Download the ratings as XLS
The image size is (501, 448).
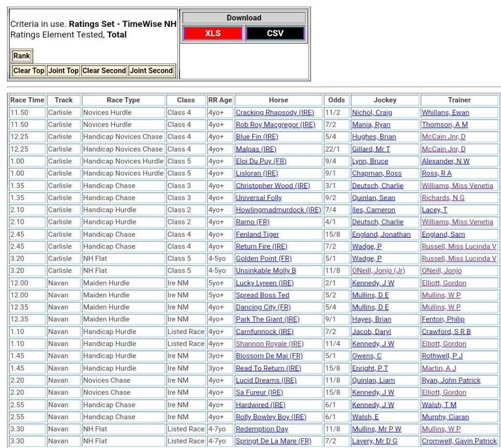pyautogui.click(x=212, y=33)
